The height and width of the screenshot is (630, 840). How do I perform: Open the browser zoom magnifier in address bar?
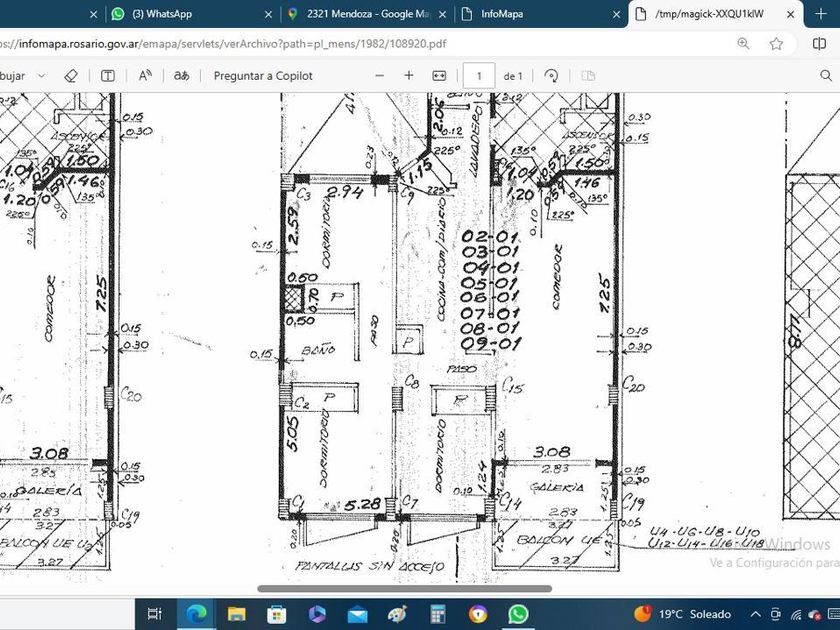coord(743,44)
